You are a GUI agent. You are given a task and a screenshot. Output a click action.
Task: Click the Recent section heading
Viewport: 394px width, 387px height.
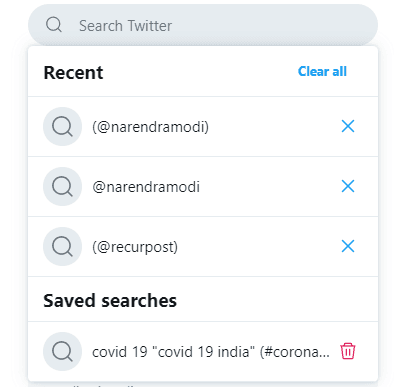pyautogui.click(x=73, y=72)
